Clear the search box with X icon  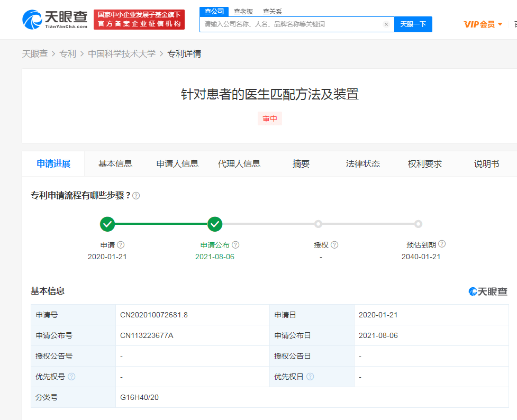click(x=386, y=24)
